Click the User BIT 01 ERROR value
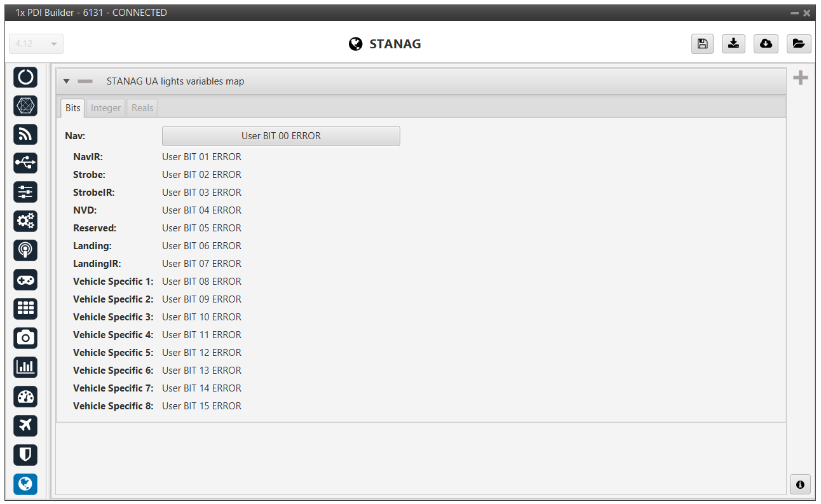This screenshot has height=504, width=821. (201, 157)
